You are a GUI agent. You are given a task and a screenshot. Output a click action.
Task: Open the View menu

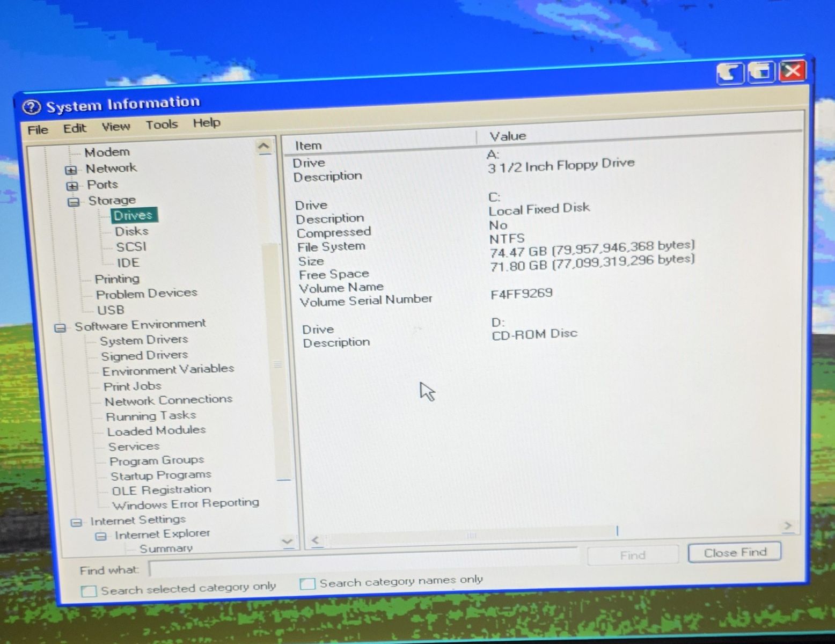click(115, 127)
